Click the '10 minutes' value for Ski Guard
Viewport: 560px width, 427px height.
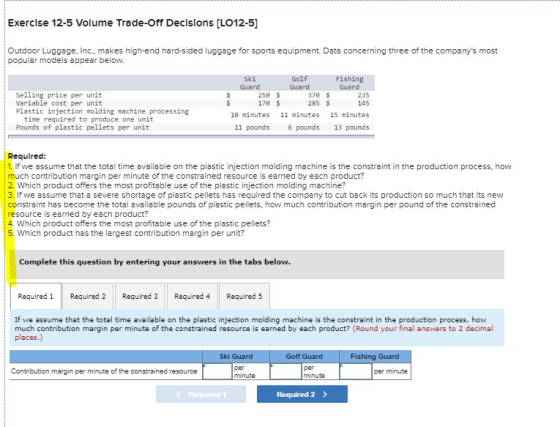(250, 115)
